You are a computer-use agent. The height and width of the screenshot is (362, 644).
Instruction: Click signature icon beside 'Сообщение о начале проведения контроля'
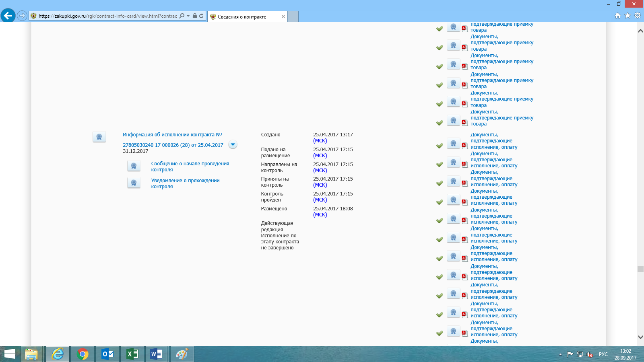(134, 166)
